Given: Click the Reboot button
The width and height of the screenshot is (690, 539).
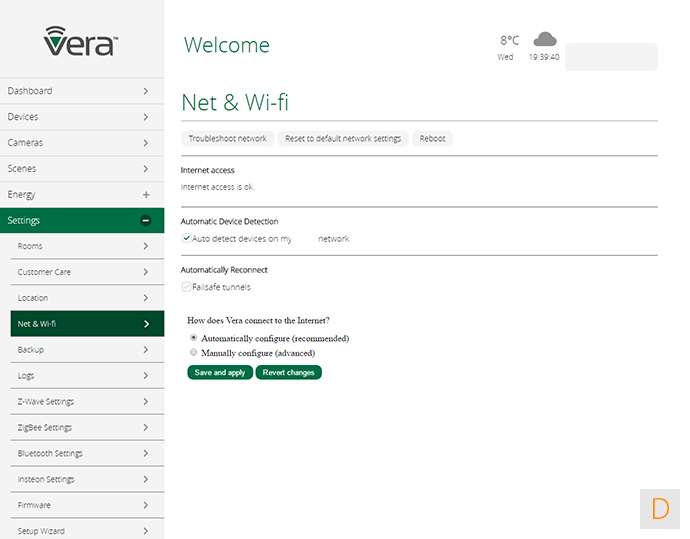Looking at the screenshot, I should coord(433,139).
